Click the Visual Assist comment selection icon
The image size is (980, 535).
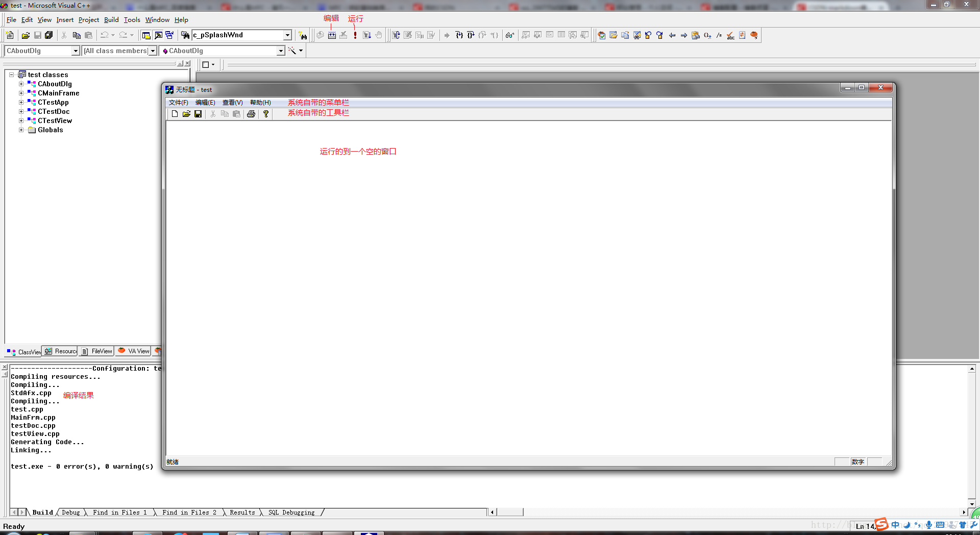click(x=719, y=35)
